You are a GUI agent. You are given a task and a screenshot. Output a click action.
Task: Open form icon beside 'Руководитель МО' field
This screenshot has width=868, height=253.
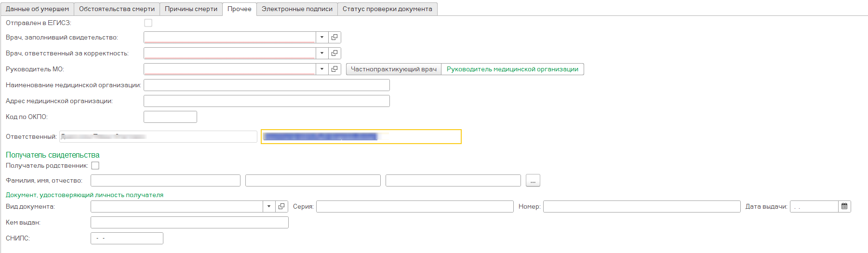pyautogui.click(x=334, y=69)
